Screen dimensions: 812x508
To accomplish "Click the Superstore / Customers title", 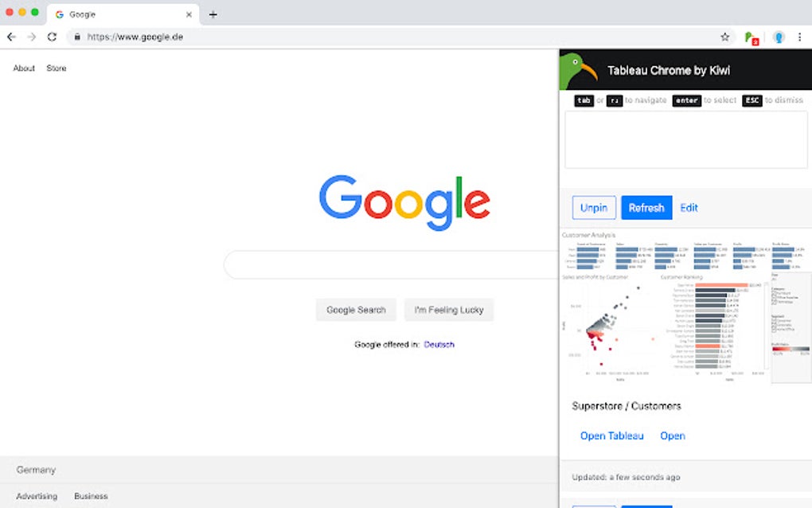I will pos(626,406).
